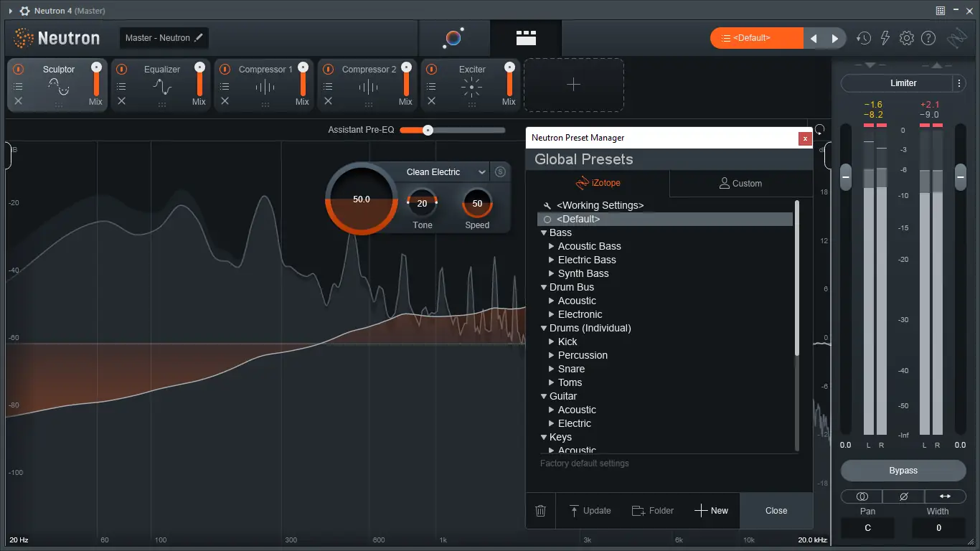Image resolution: width=980 pixels, height=551 pixels.
Task: Expand the Kick preset folder
Action: [x=552, y=342]
